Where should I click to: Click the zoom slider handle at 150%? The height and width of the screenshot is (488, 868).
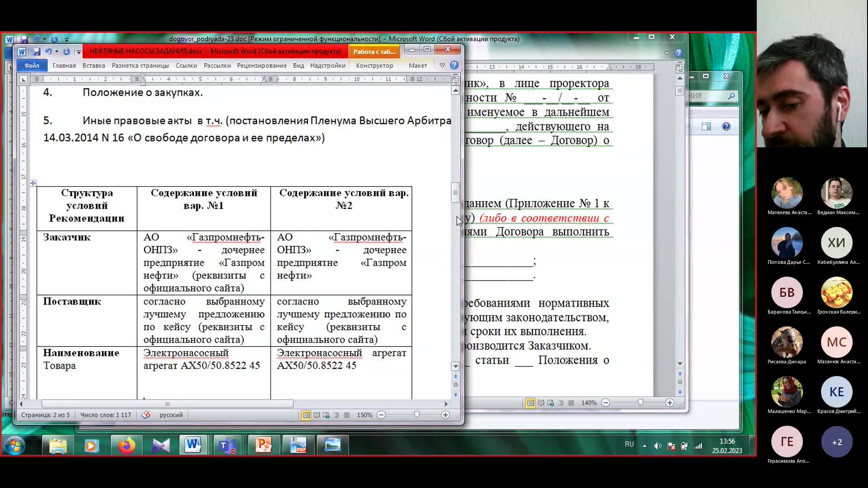pos(417,415)
